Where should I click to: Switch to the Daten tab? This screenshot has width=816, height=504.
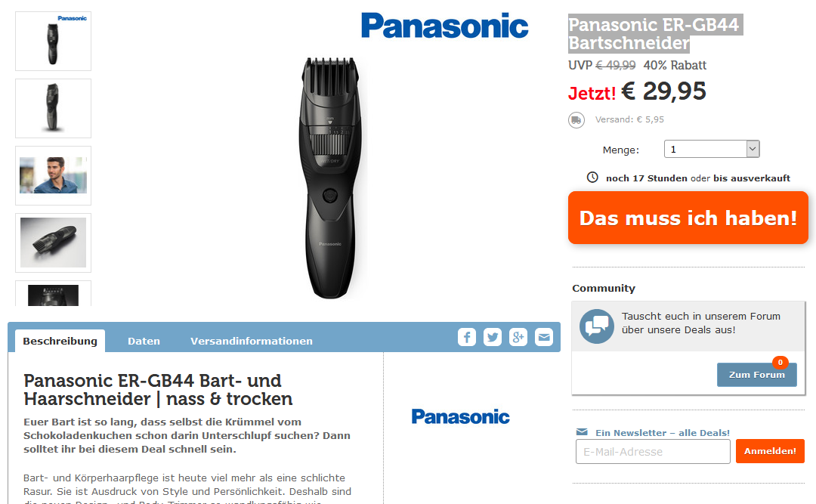pyautogui.click(x=144, y=341)
